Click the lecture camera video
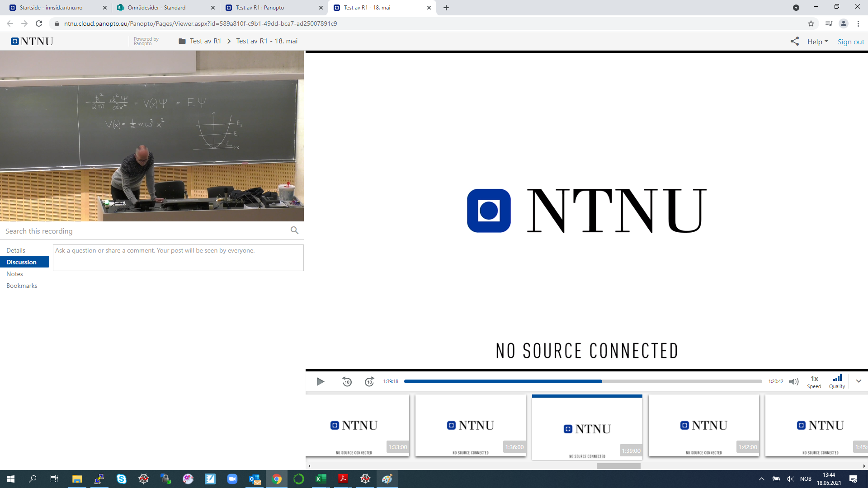This screenshot has width=868, height=488. [152, 136]
